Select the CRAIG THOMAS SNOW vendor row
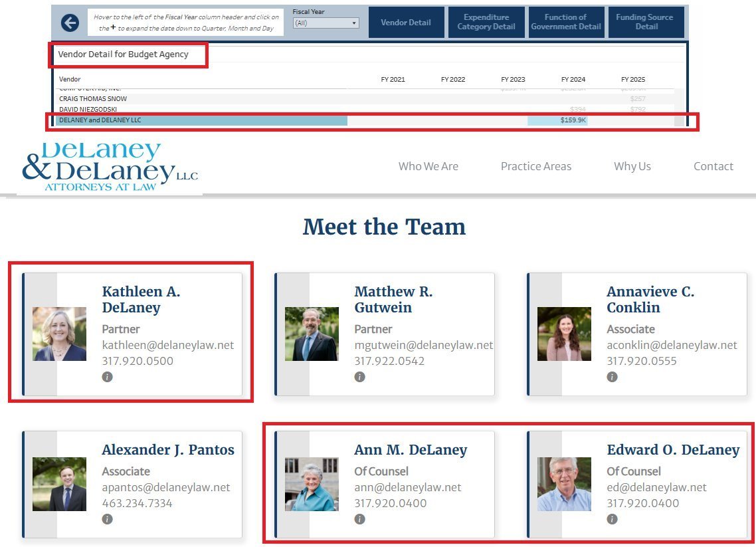 [365, 98]
